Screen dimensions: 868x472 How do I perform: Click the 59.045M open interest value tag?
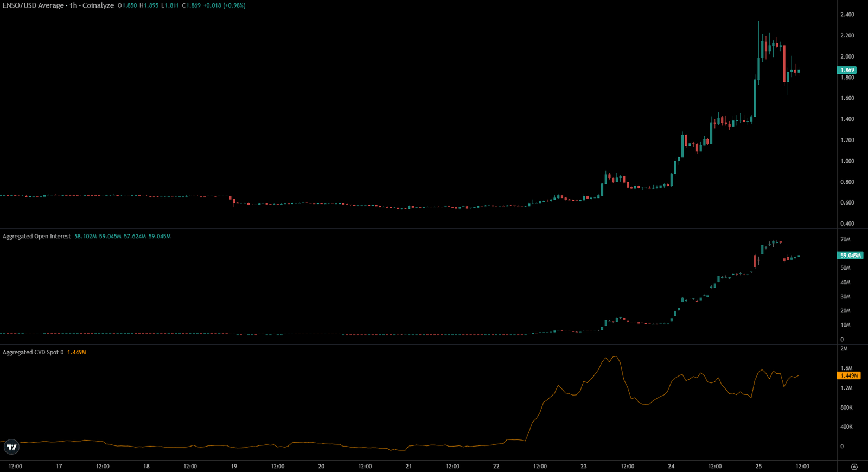coord(850,256)
